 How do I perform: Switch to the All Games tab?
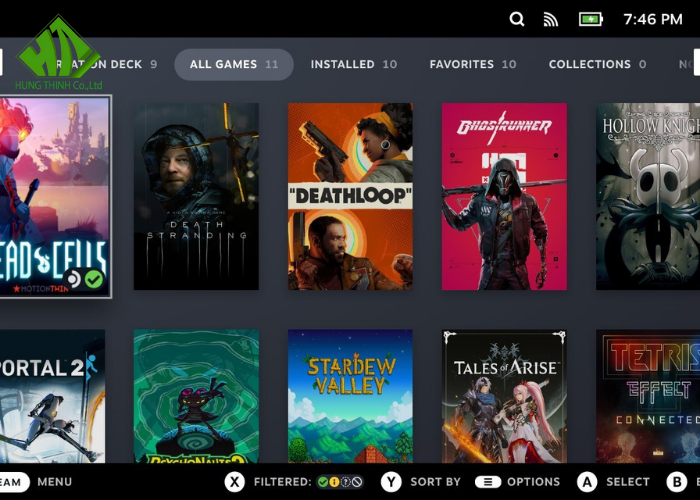(233, 64)
